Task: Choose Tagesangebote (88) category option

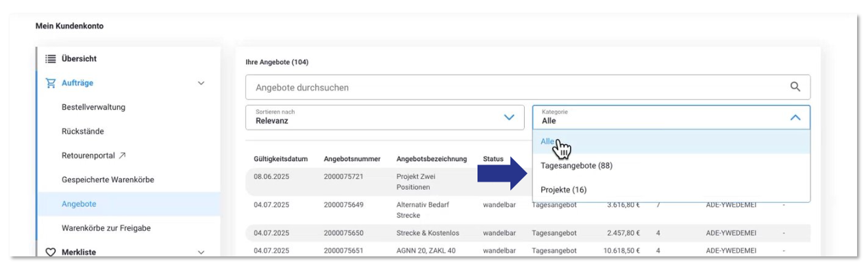Action: pyautogui.click(x=671, y=166)
